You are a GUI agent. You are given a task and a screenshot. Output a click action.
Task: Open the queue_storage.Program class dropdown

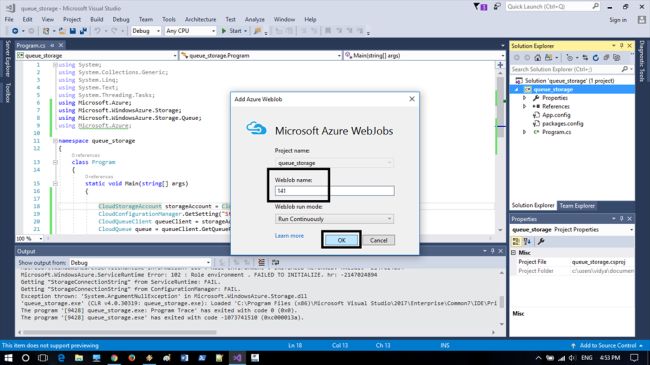(261, 56)
